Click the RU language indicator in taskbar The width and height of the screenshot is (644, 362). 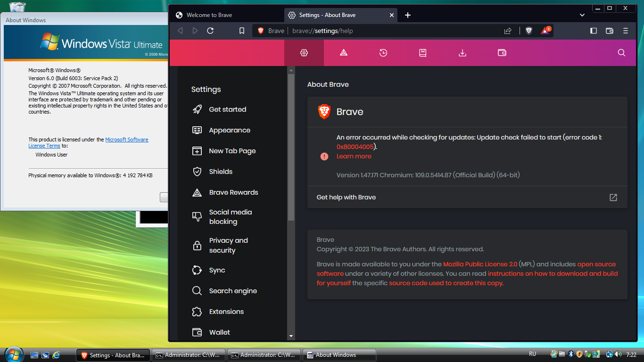point(533,354)
